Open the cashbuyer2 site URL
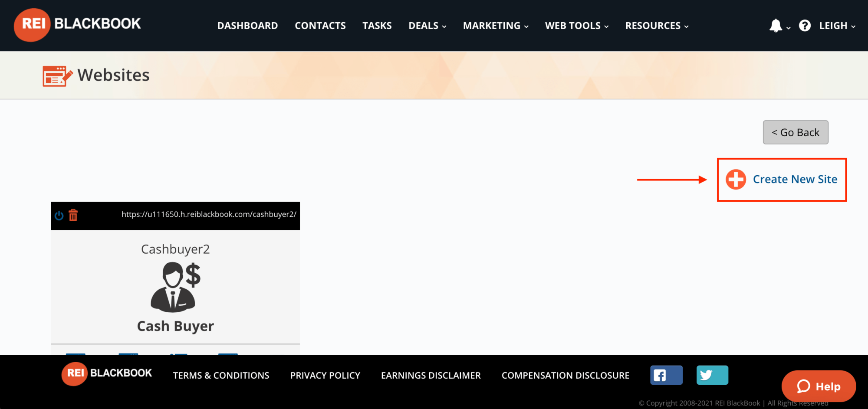 [209, 214]
